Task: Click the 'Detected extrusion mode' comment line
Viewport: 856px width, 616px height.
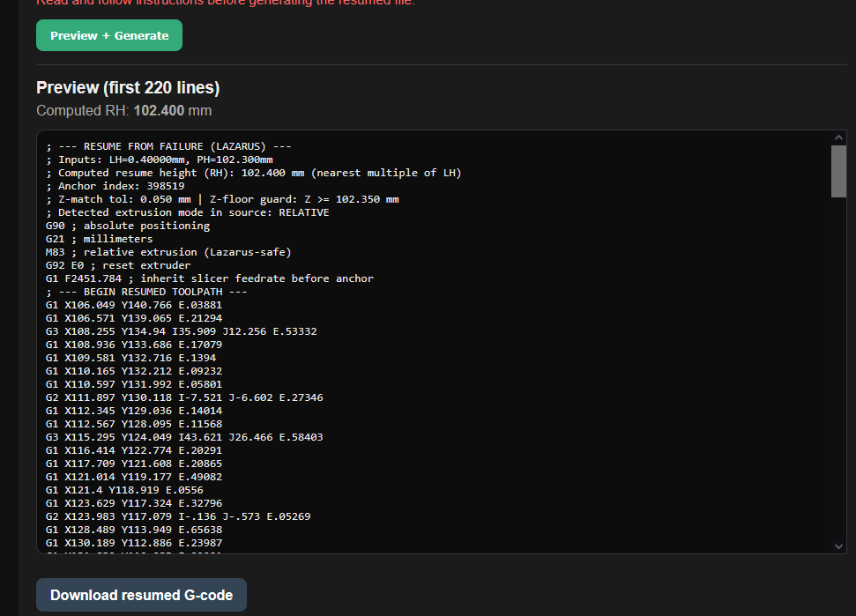Action: click(187, 212)
